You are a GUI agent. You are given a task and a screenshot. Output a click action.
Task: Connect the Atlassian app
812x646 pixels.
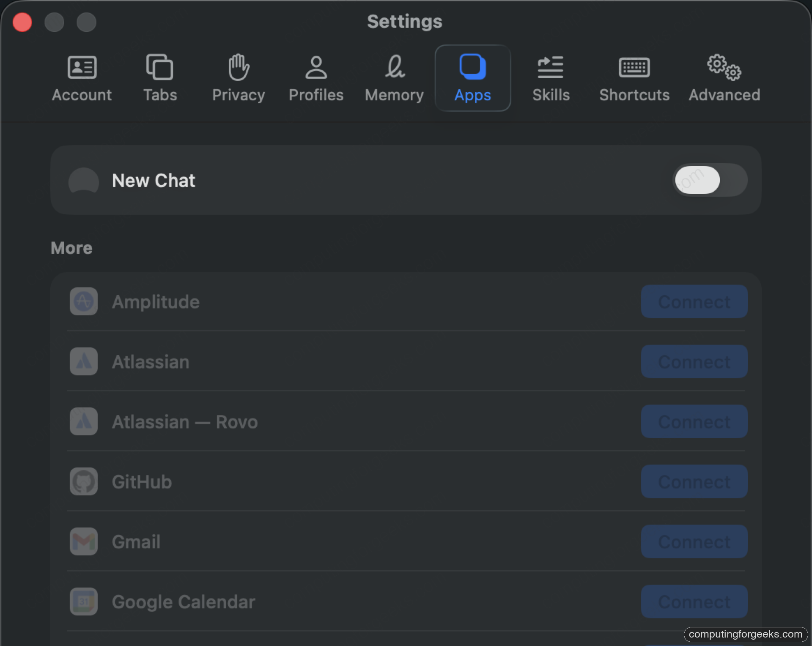pyautogui.click(x=694, y=362)
